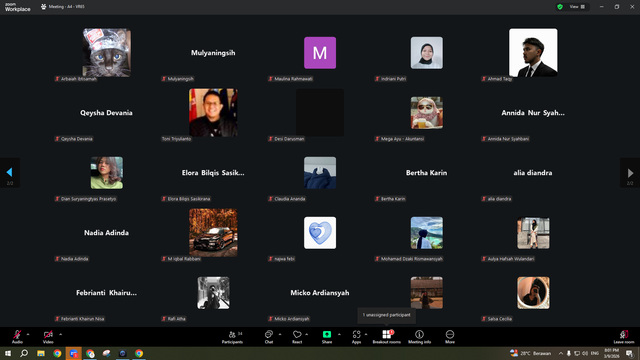Expand share options arrow
640x360 pixels.
pos(339,334)
